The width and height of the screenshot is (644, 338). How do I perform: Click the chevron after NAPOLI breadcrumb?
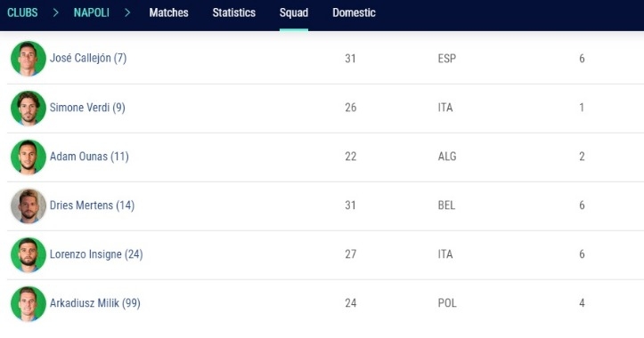(x=127, y=12)
